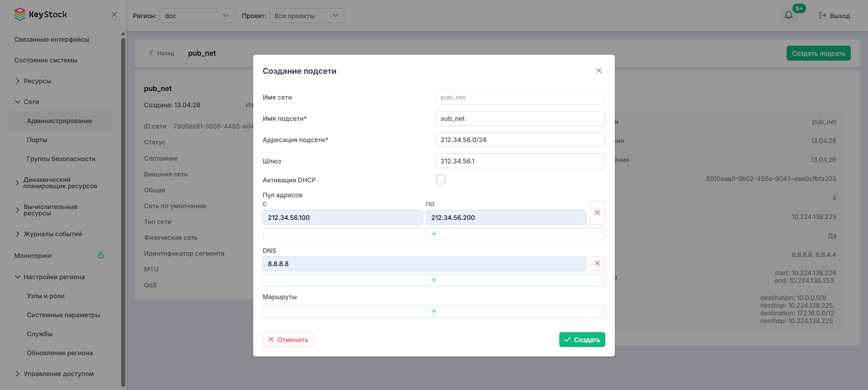Screen dimensions: 868x390
Task: Click the ID сети label
Action: pyautogui.click(x=155, y=126)
